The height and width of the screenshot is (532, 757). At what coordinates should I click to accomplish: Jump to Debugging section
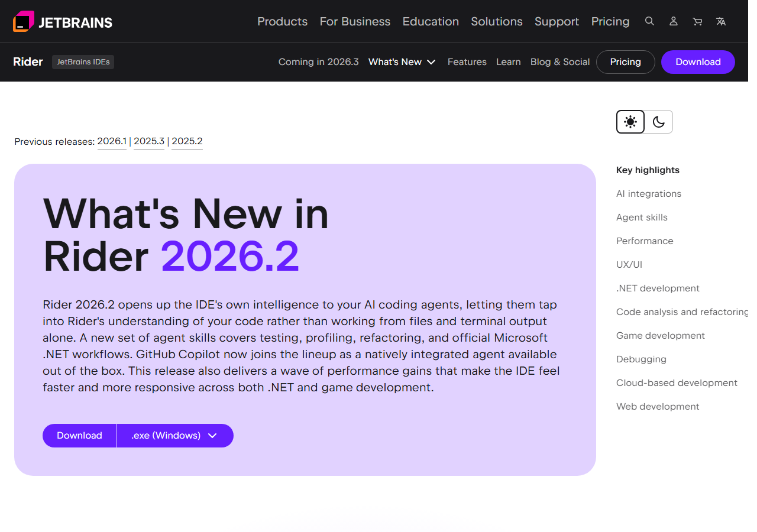coord(641,359)
